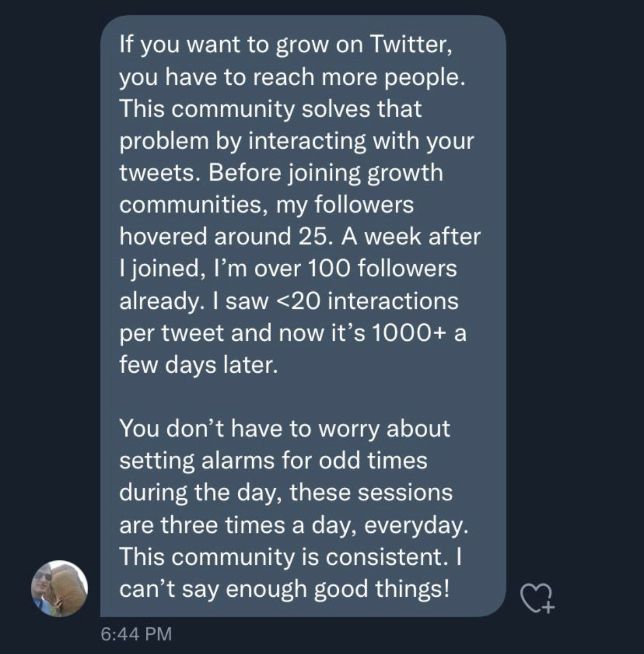This screenshot has height=654, width=644.
Task: Click the 6:44 PM timestamp
Action: point(137,634)
